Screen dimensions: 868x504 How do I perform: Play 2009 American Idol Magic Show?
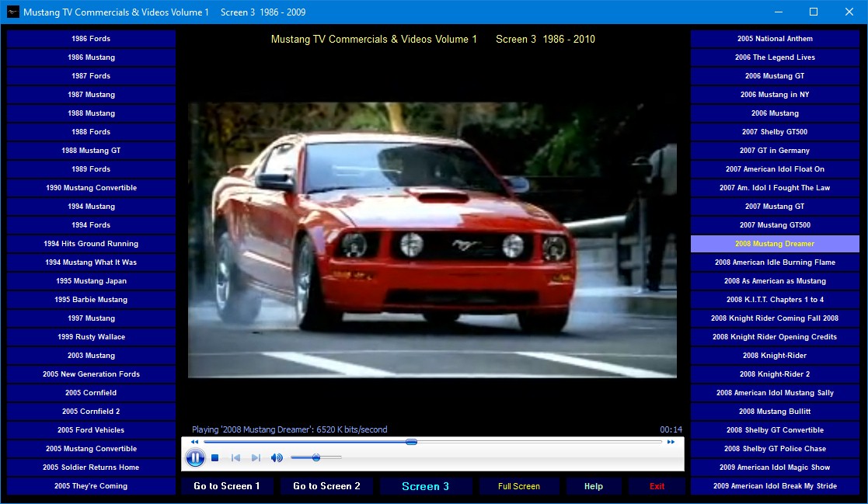(x=775, y=468)
